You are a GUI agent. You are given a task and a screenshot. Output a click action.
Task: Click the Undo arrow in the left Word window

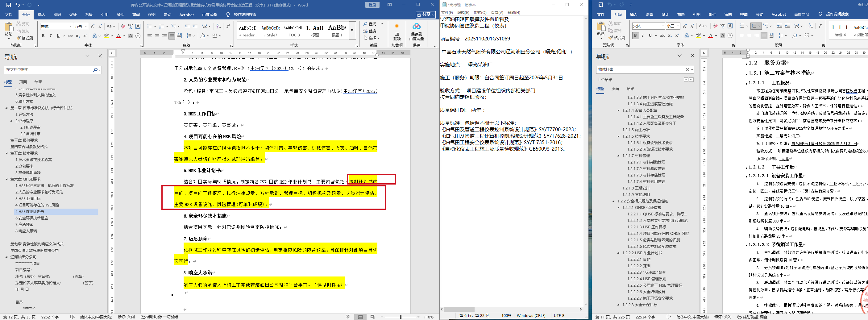coord(18,5)
